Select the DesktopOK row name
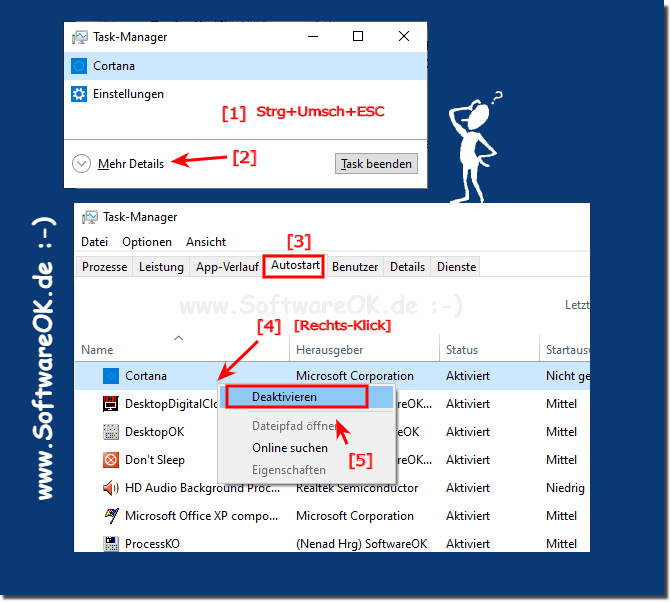Image resolution: width=671 pixels, height=602 pixels. point(154,432)
